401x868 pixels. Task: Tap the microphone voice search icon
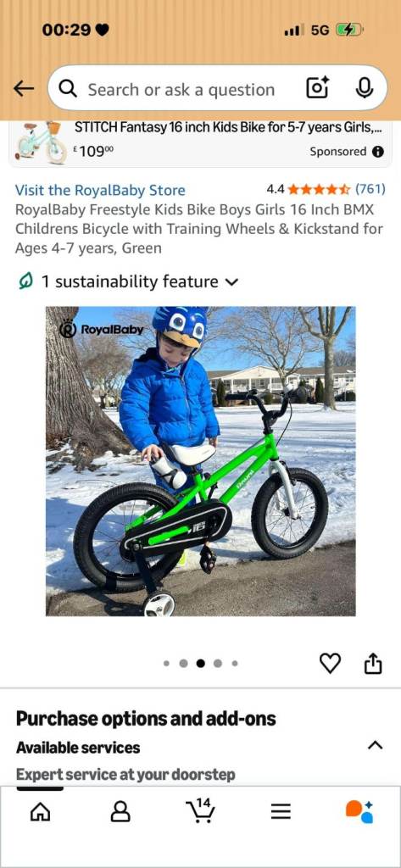(x=364, y=88)
